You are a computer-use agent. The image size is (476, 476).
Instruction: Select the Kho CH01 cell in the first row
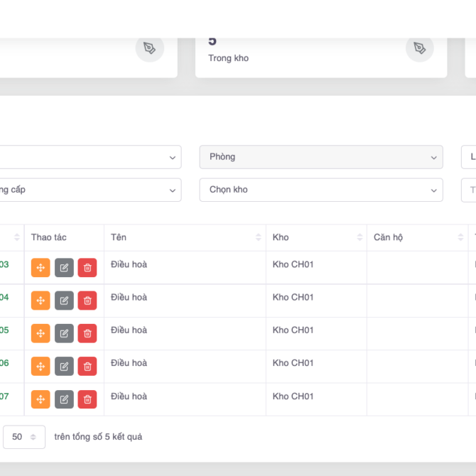[293, 265]
